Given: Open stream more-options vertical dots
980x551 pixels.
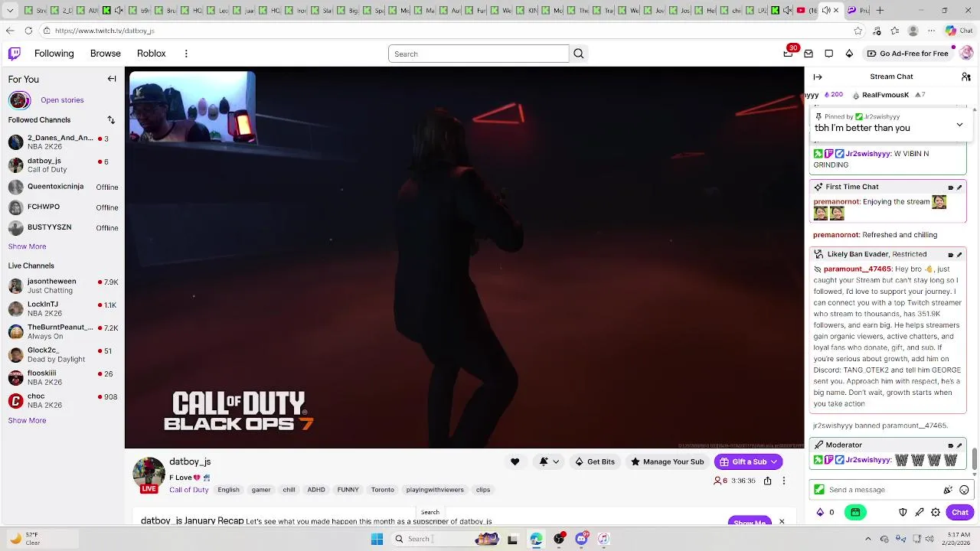Looking at the screenshot, I should click(x=783, y=481).
